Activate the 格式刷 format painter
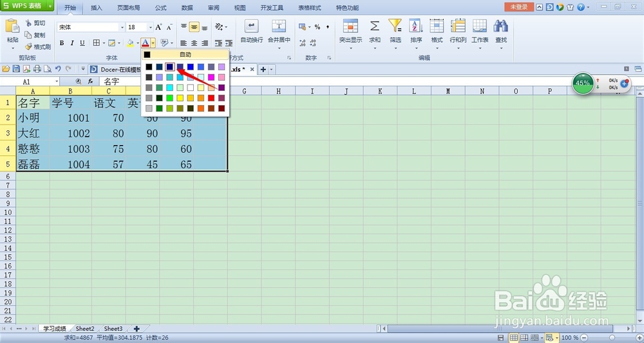 coord(38,46)
